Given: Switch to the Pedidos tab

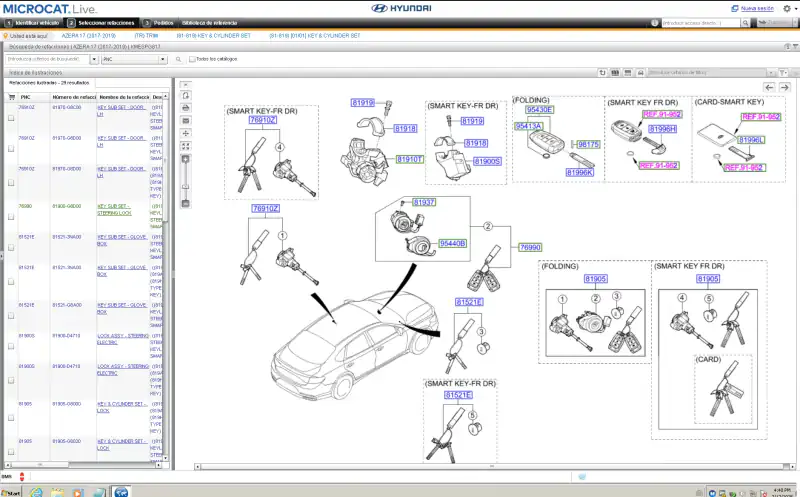Looking at the screenshot, I should pos(162,21).
